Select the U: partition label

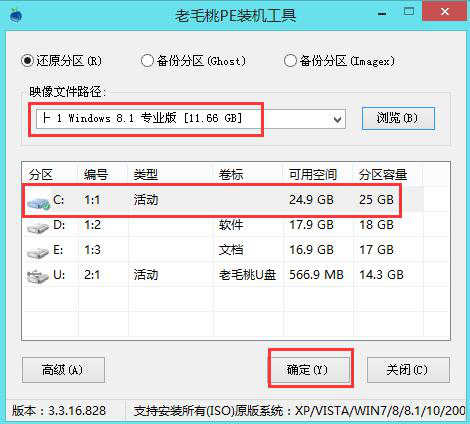point(59,275)
